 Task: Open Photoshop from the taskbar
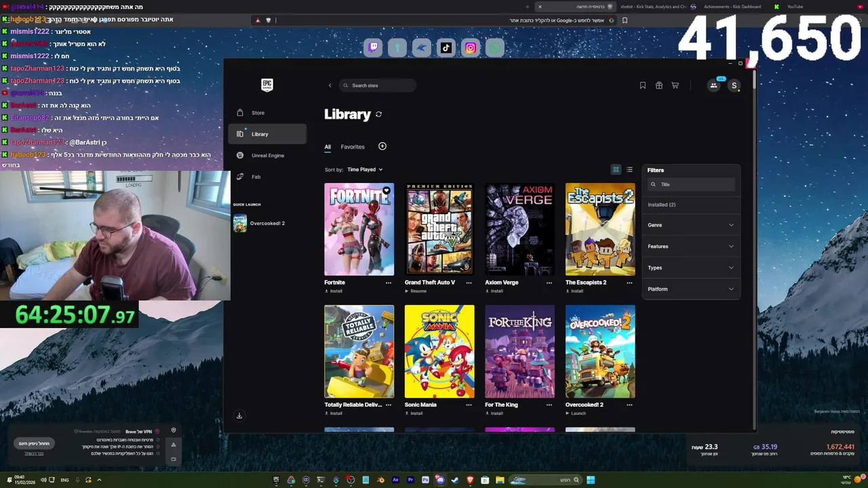tap(425, 480)
